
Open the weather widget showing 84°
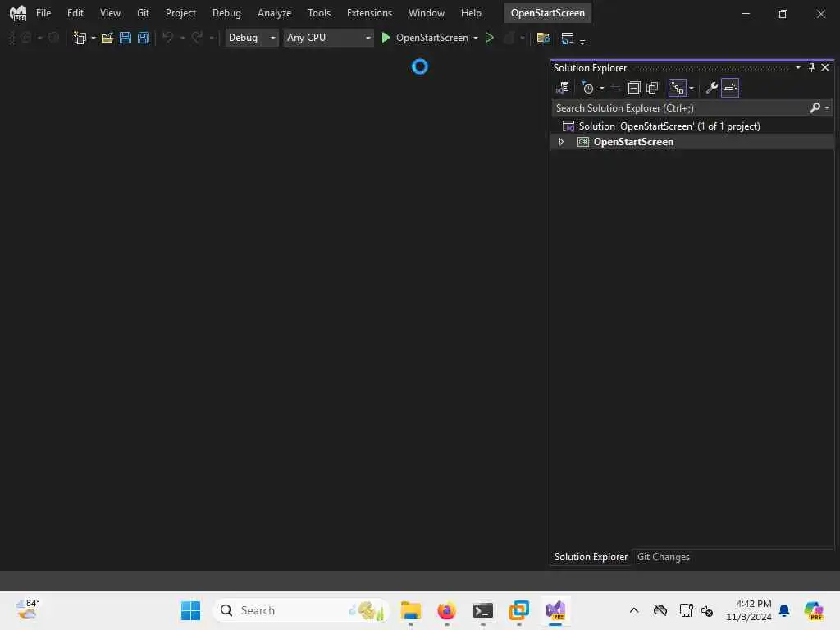27,609
